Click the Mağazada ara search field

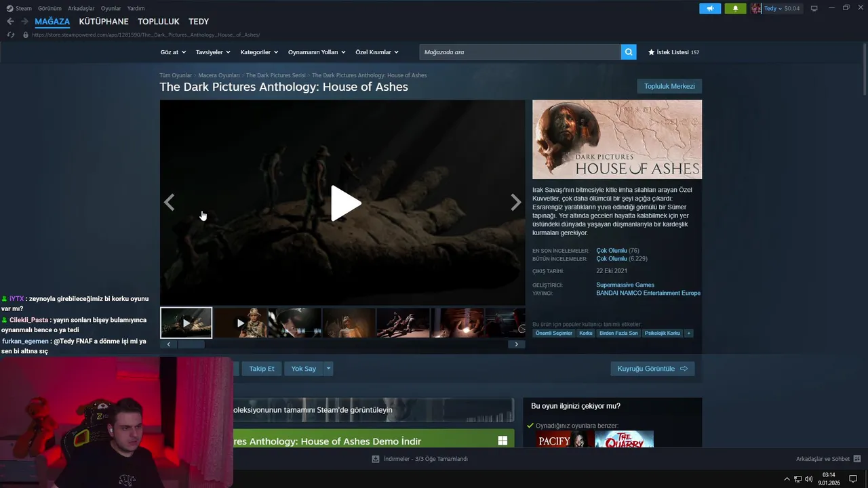click(x=520, y=52)
